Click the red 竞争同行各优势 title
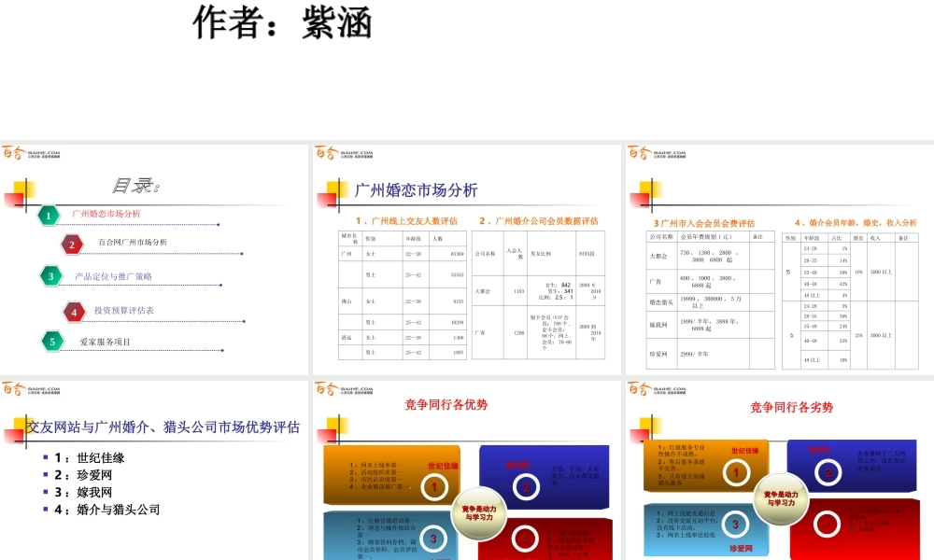The image size is (934, 560). tap(446, 405)
